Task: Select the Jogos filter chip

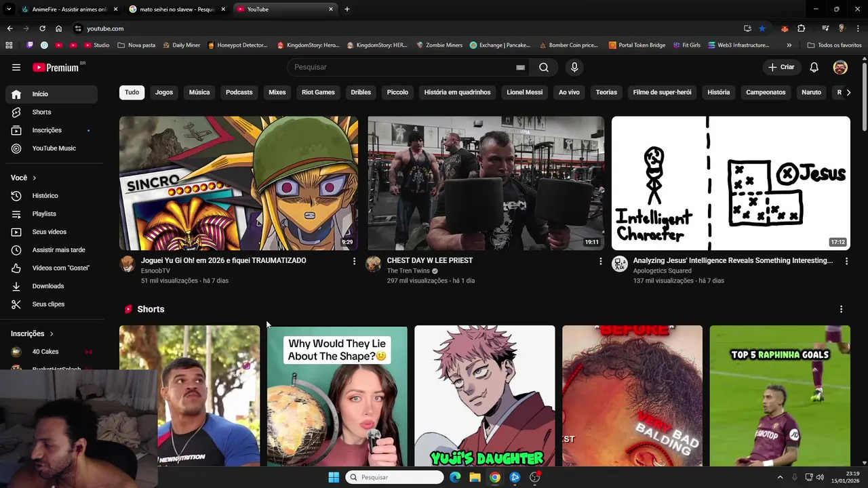Action: coord(164,92)
